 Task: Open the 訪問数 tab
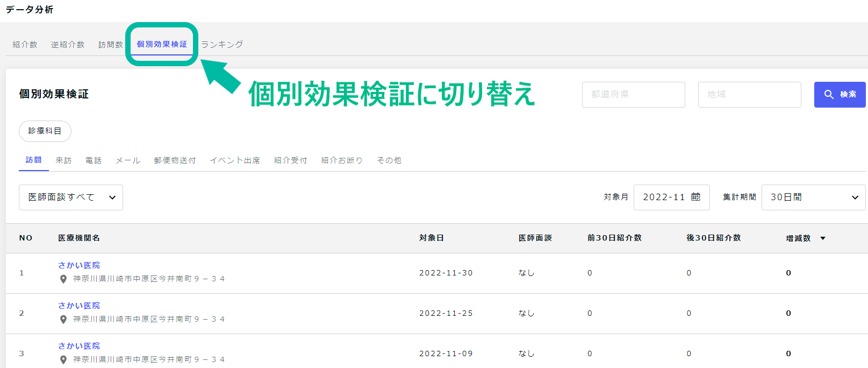coord(111,45)
